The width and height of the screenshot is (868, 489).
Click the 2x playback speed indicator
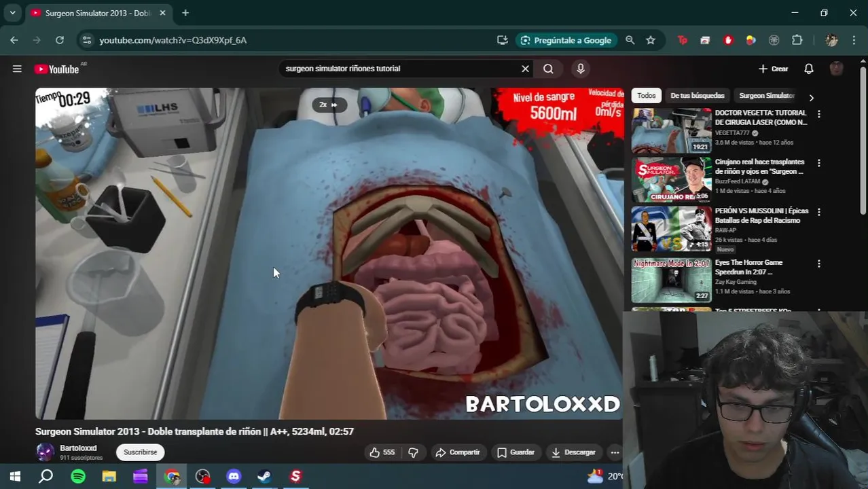pos(329,105)
